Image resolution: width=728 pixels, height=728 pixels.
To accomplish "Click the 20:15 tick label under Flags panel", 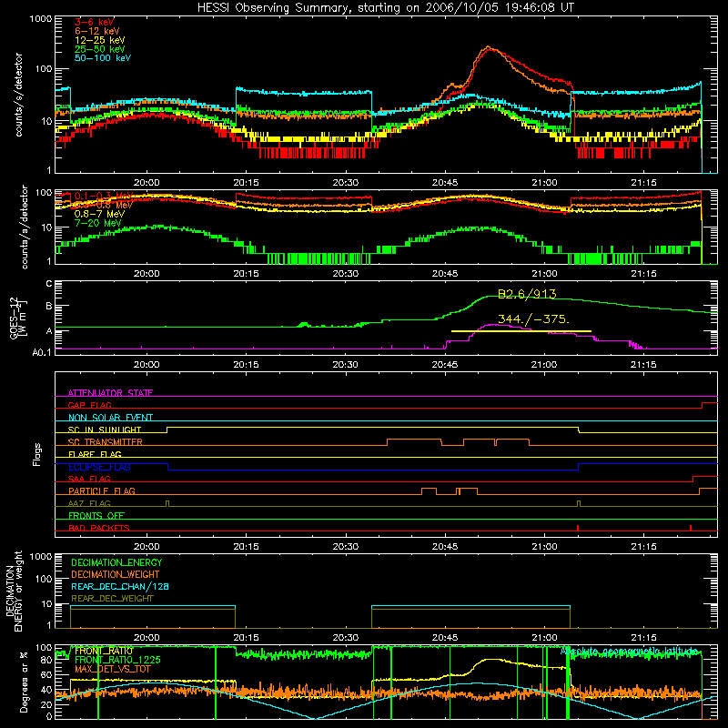I will 246,547.
